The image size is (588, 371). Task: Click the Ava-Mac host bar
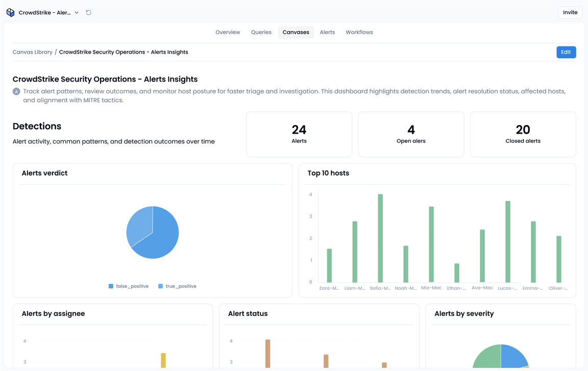point(482,256)
